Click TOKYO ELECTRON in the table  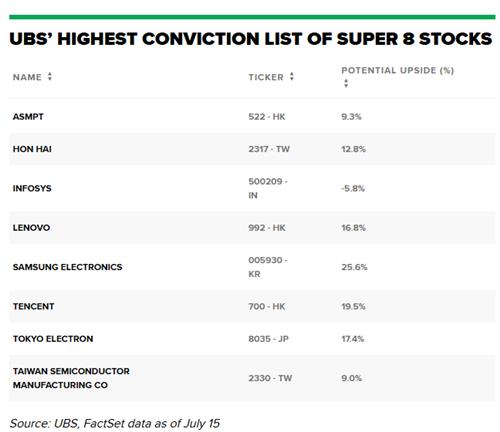point(53,339)
